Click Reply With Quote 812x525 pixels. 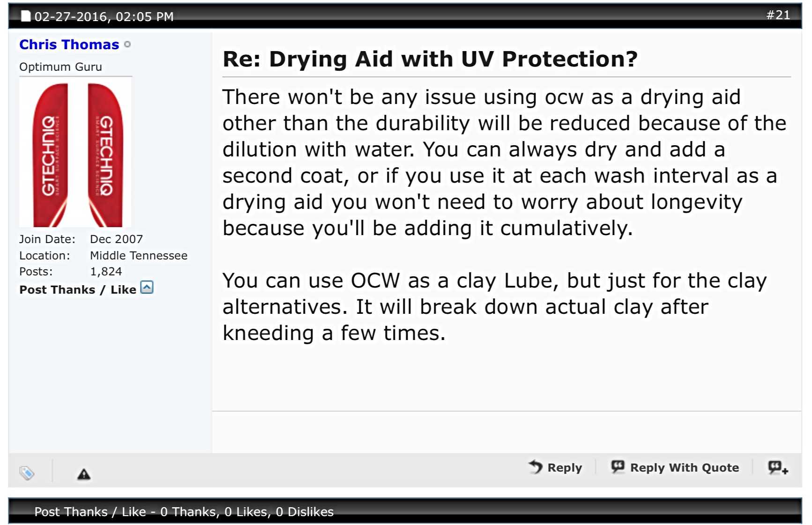pos(675,467)
